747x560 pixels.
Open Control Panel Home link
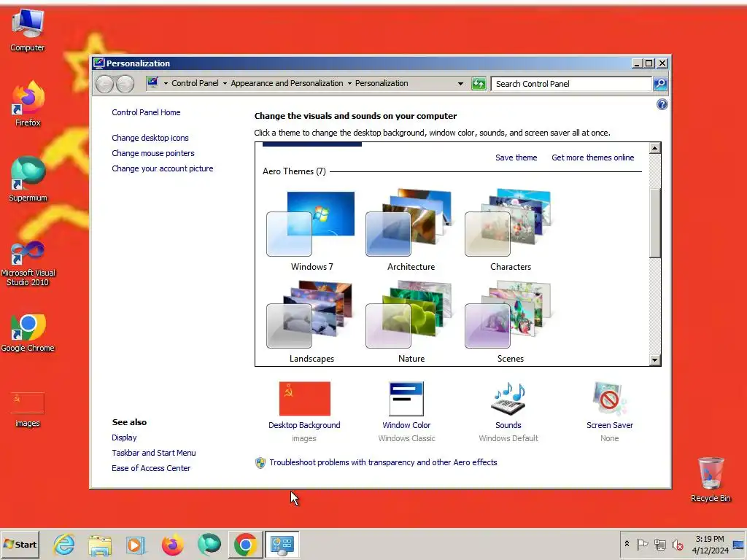(146, 112)
